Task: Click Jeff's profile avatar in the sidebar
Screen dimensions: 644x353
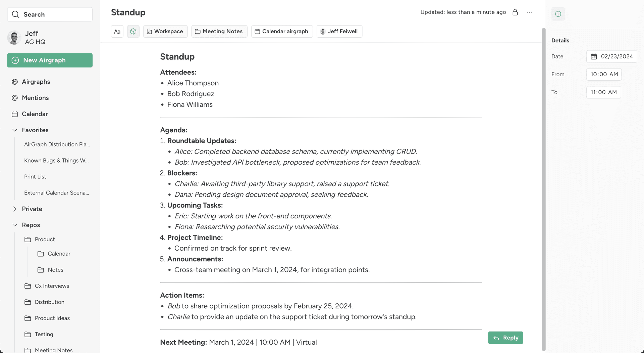Action: (14, 38)
